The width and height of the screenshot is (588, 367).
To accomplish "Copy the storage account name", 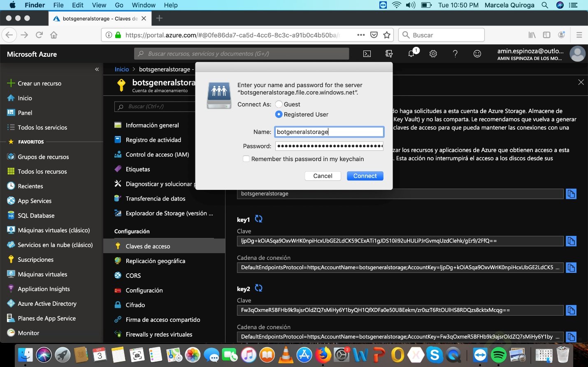I will [x=571, y=194].
